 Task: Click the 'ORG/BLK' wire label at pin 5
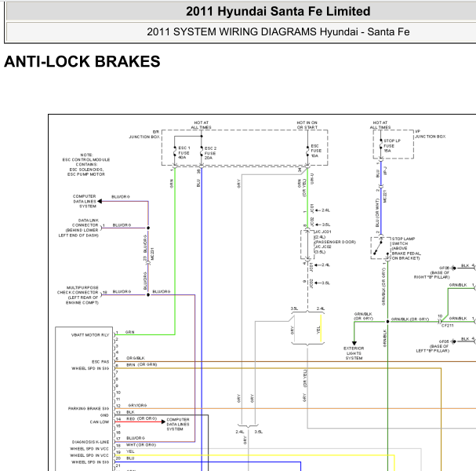coord(136,358)
